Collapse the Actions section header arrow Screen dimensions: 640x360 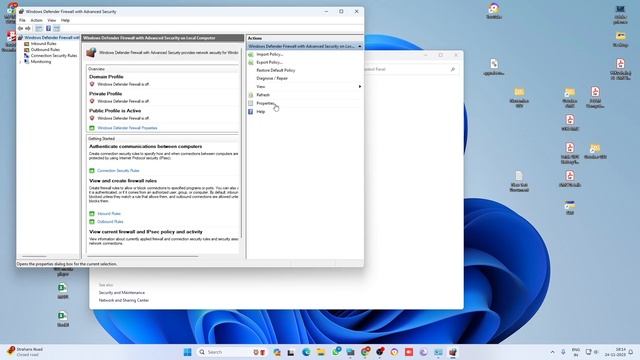click(x=360, y=46)
